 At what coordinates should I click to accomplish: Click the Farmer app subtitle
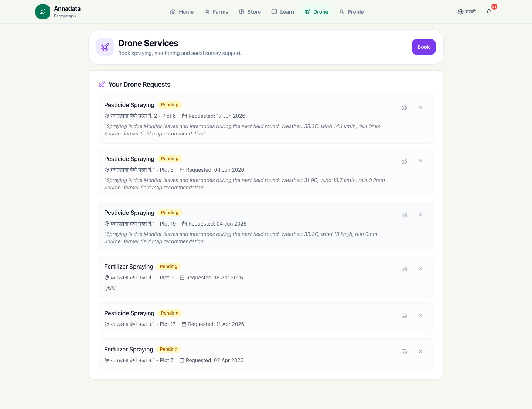[65, 16]
